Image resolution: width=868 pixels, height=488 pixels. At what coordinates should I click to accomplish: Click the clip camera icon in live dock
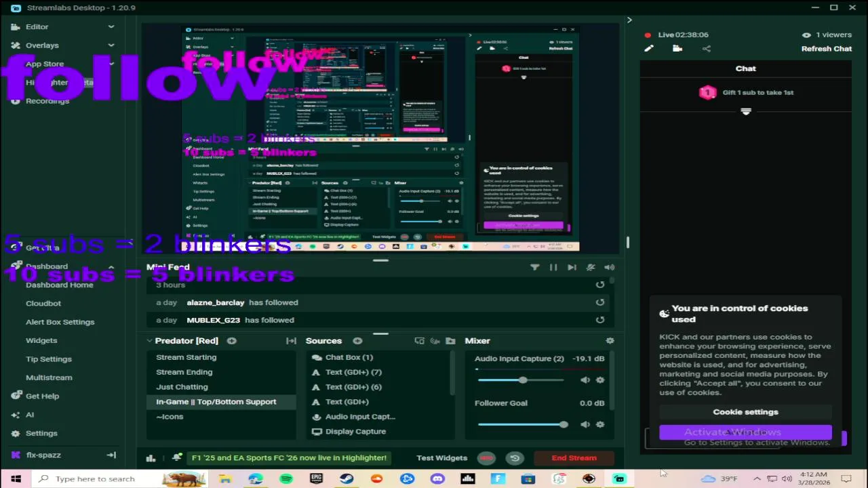coord(677,48)
